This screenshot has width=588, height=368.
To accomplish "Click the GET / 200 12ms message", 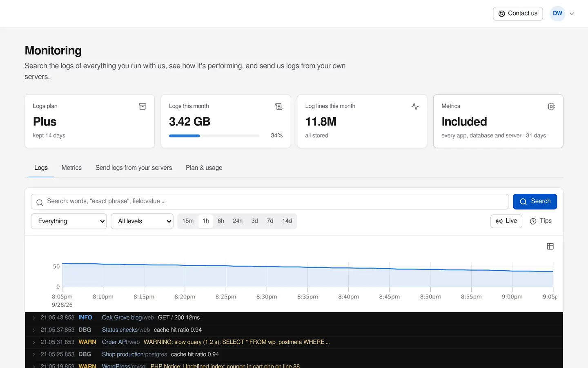I will 179,318.
